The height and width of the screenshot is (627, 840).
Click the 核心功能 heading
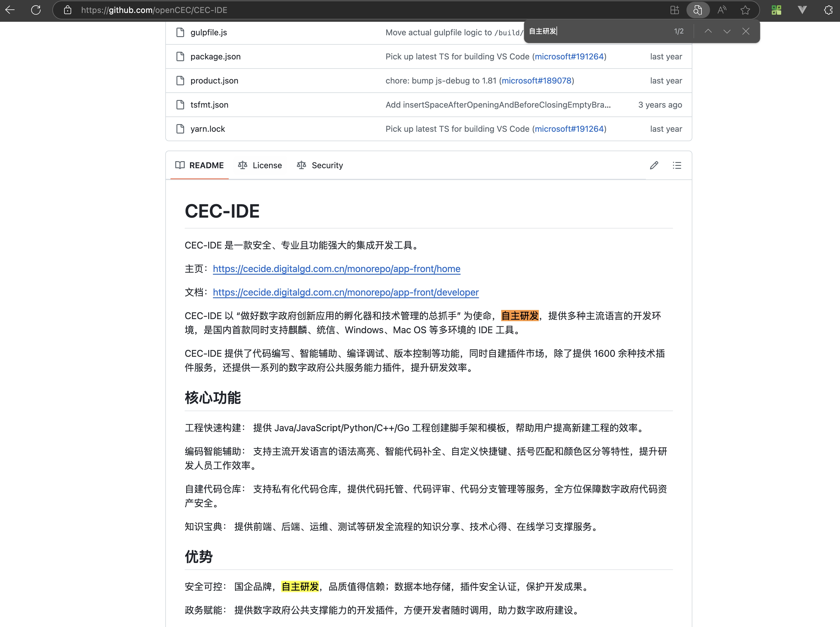point(213,398)
